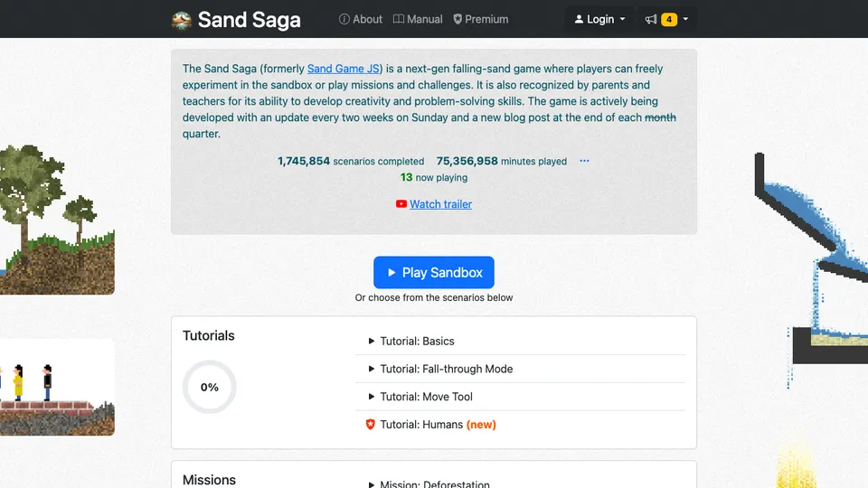868x488 pixels.
Task: Expand more stats with the ellipsis
Action: (585, 161)
